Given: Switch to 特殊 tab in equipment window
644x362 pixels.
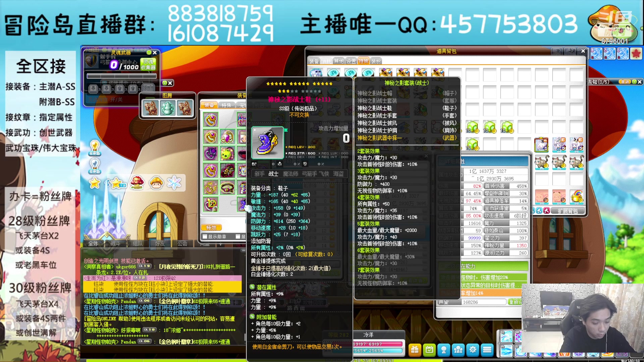Looking at the screenshot, I should pos(227,105).
